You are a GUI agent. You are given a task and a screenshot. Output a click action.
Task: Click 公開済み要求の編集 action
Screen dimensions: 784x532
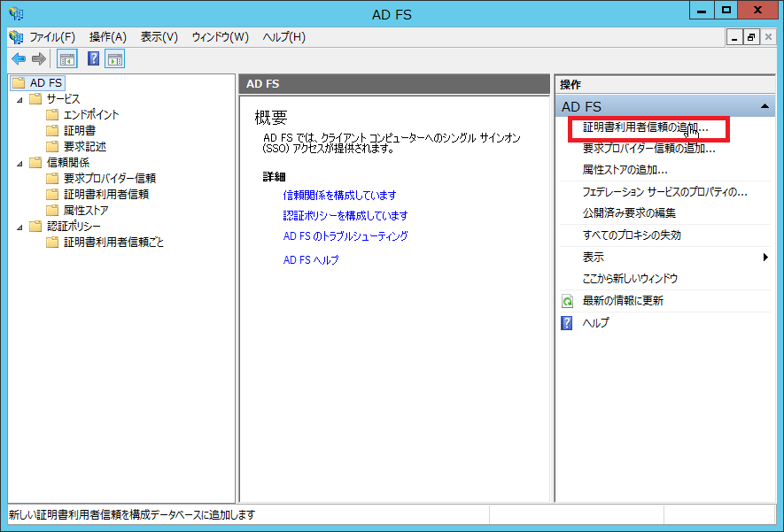(x=629, y=213)
